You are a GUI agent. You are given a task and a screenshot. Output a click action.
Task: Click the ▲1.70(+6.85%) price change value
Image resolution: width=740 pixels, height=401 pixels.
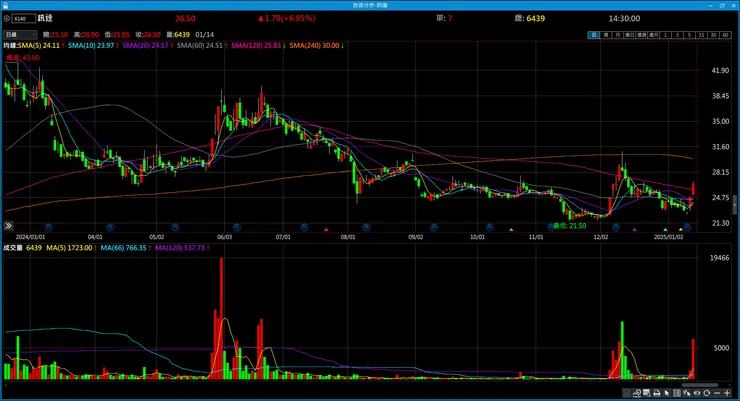pos(286,18)
